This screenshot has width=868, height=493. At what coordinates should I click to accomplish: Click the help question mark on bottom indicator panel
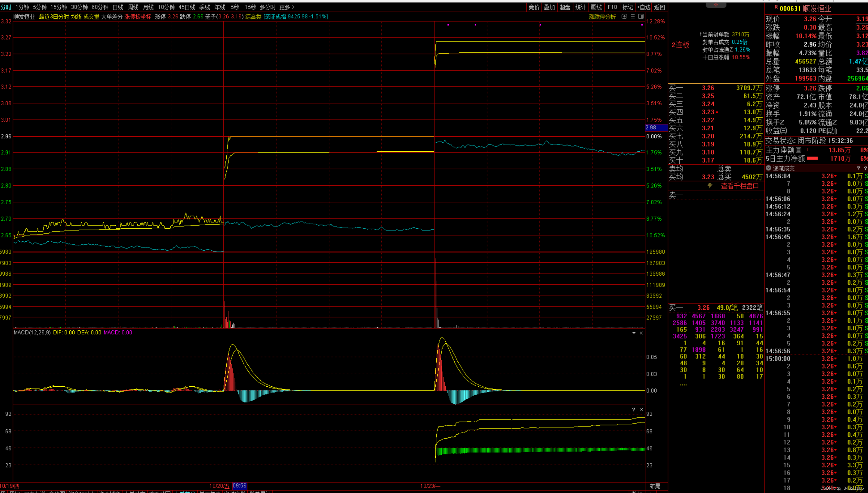point(633,409)
